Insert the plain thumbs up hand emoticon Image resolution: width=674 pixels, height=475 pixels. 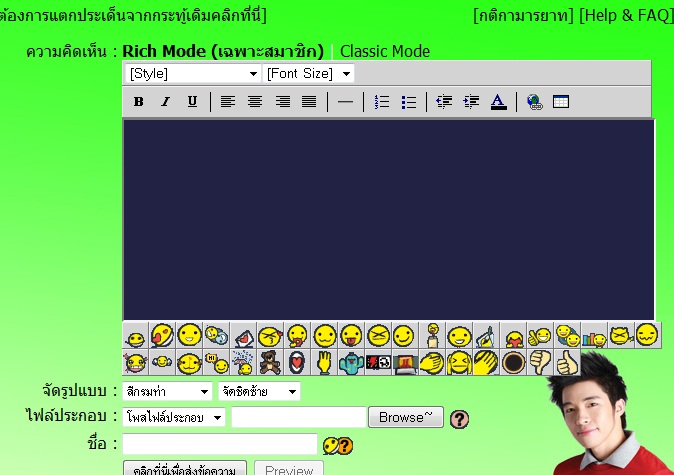click(x=567, y=362)
